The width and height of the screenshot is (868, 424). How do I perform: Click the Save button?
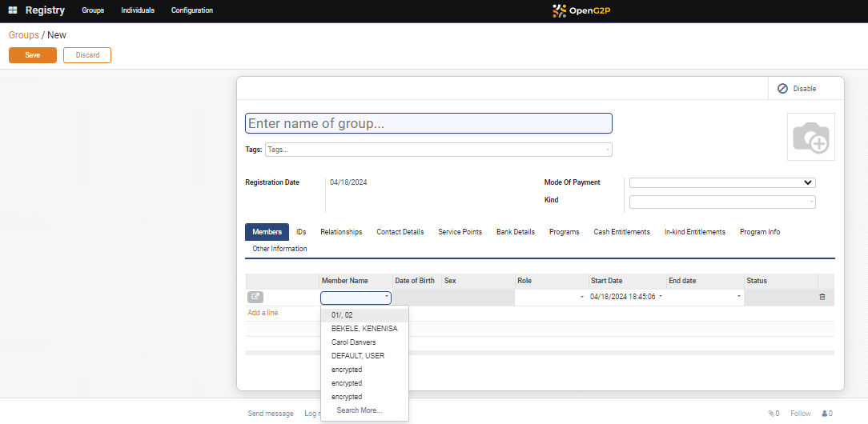click(33, 55)
